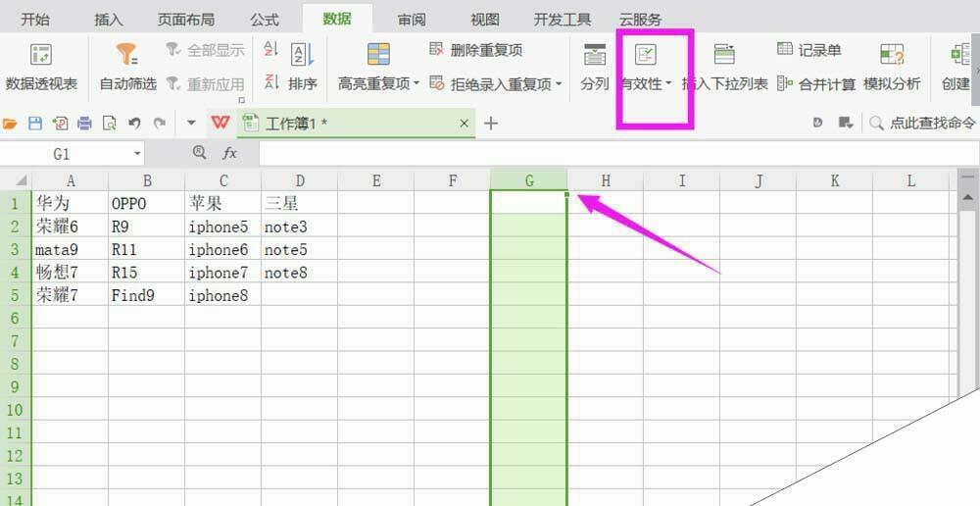Click the chat bubble icon near search

pyautogui.click(x=847, y=124)
